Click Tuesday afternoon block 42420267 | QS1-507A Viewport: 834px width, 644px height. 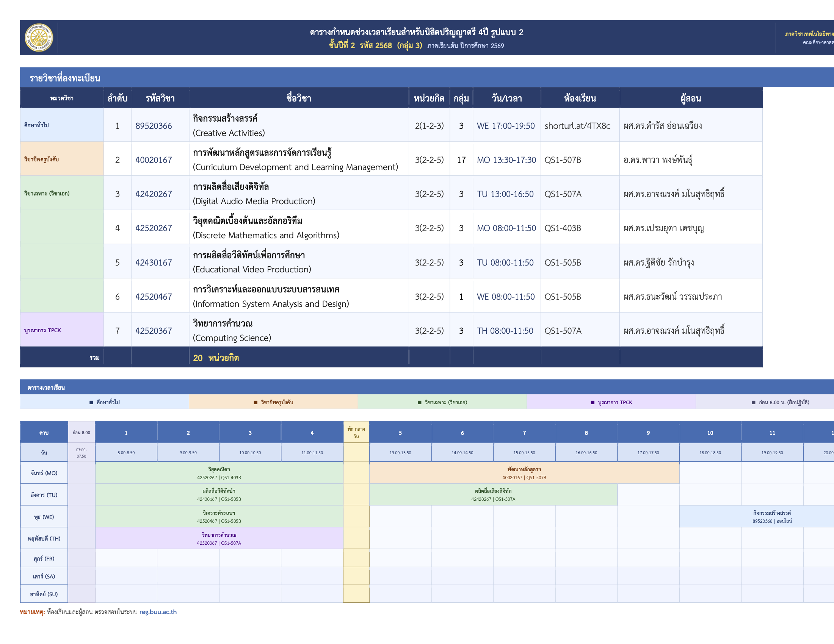[493, 494]
